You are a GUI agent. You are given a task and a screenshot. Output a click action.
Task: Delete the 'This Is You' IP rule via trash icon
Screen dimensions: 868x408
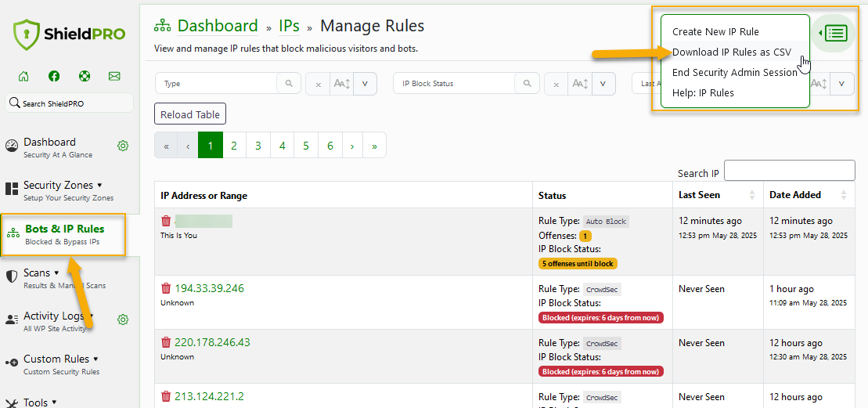(166, 221)
